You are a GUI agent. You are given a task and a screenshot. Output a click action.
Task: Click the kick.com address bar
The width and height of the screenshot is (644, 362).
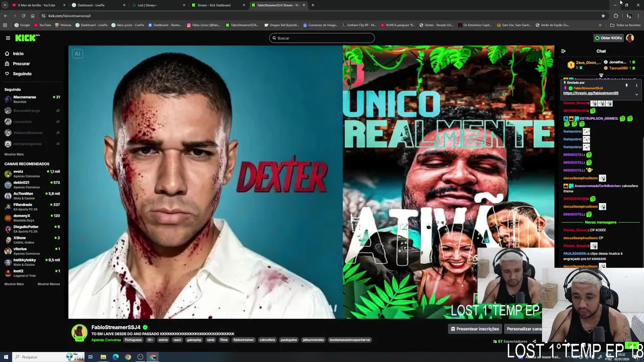322,16
